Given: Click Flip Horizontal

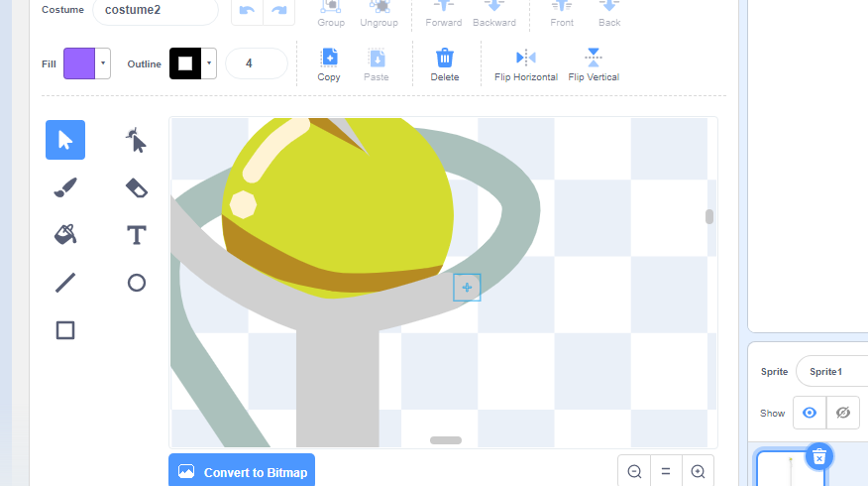Looking at the screenshot, I should [x=525, y=64].
